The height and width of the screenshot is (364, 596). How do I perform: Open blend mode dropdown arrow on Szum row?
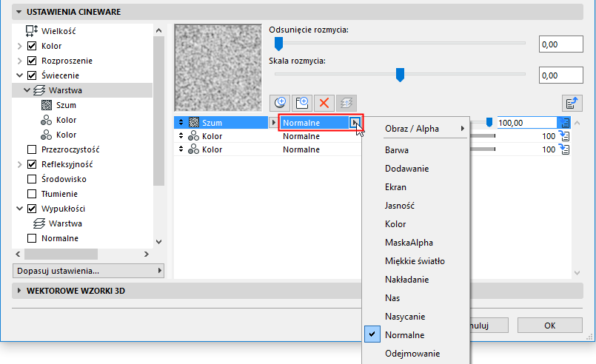point(355,122)
